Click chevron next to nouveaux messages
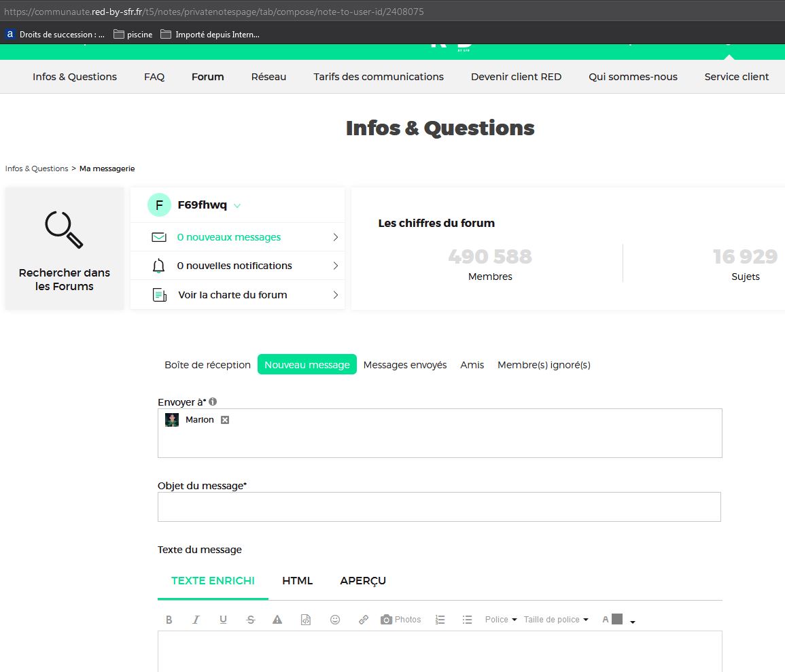 pos(336,237)
